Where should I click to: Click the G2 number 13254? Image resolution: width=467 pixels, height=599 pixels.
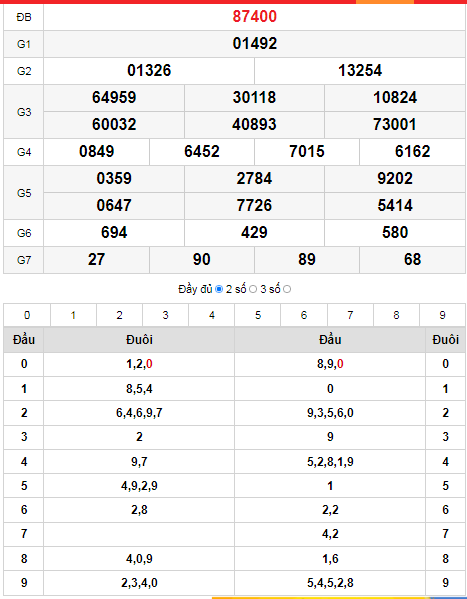coord(360,71)
